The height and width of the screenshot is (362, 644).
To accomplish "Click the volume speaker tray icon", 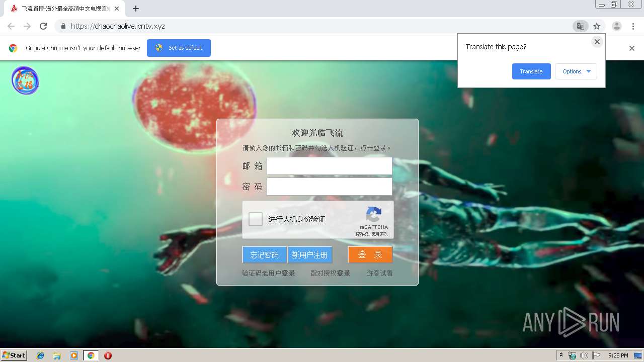I will (x=584, y=355).
